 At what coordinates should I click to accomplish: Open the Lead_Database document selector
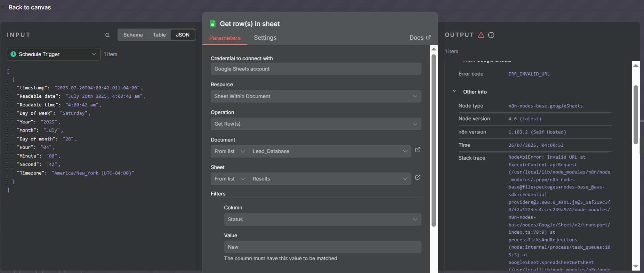pyautogui.click(x=330, y=151)
